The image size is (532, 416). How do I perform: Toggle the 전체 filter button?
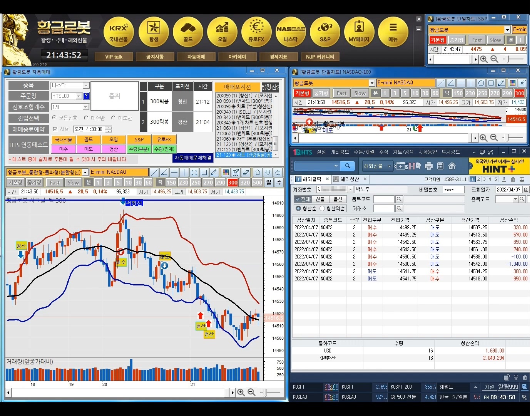tap(303, 199)
